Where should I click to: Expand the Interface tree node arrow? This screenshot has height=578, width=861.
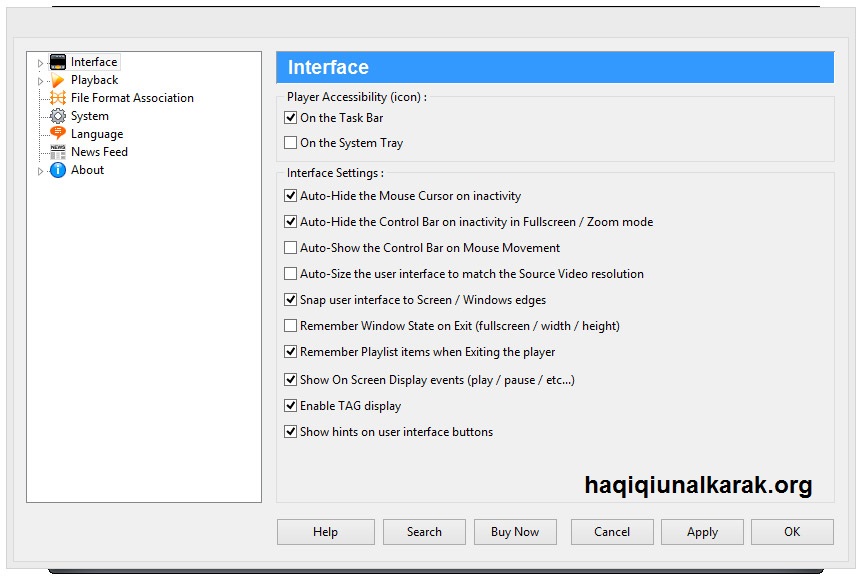40,63
